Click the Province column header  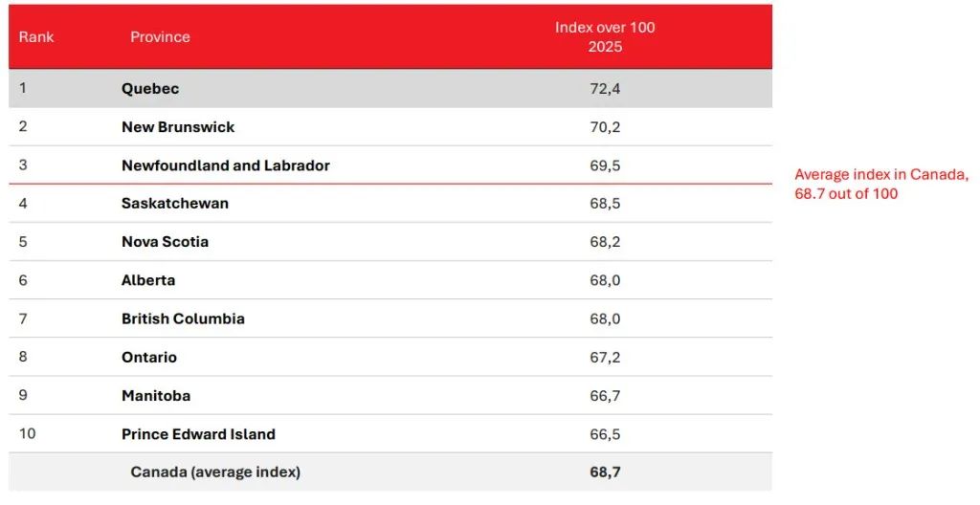[x=160, y=37]
